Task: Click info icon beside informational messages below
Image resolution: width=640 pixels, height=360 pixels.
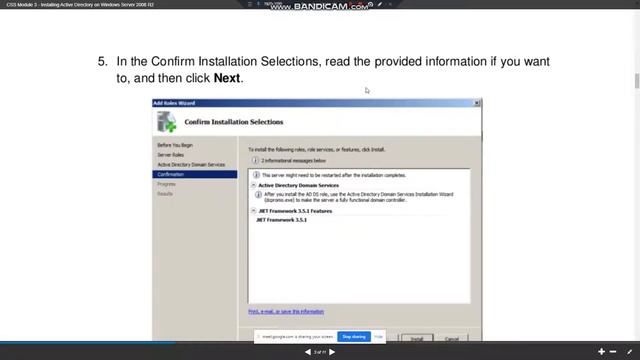Action: 255,160
